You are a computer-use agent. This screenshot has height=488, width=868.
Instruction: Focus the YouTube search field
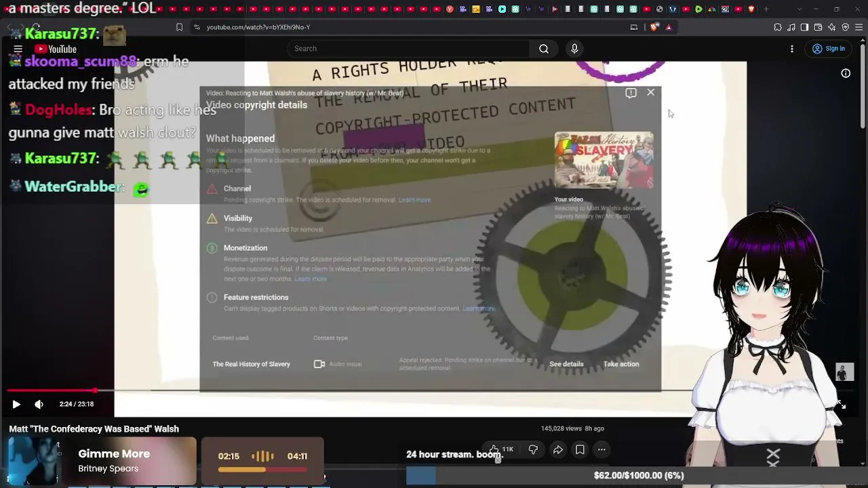(408, 49)
